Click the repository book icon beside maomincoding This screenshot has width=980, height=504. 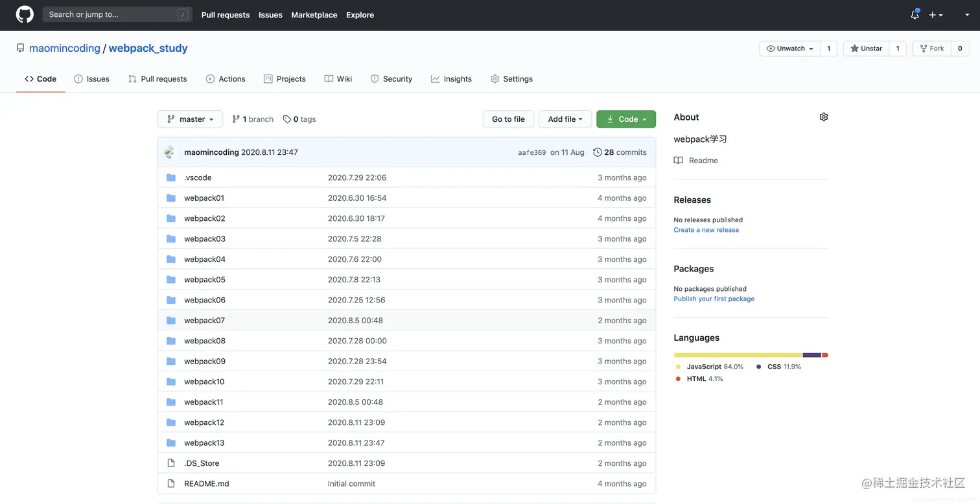21,48
